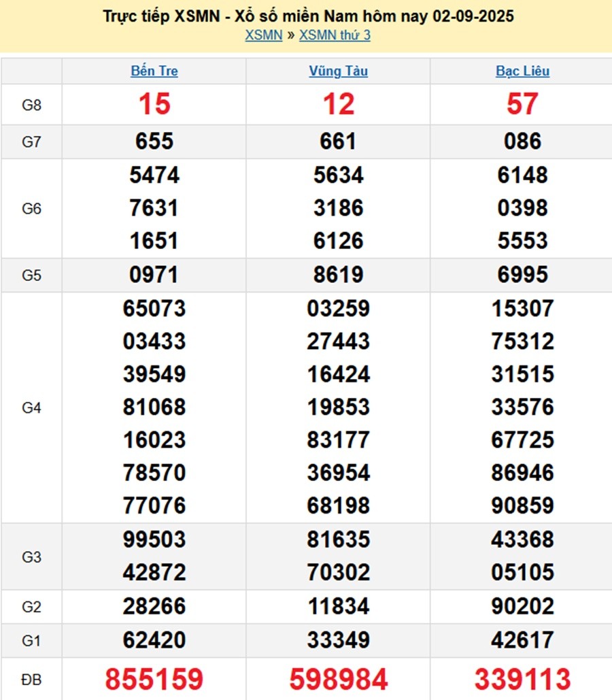
Task: Open the XSMN breadcrumb link
Action: 263,35
